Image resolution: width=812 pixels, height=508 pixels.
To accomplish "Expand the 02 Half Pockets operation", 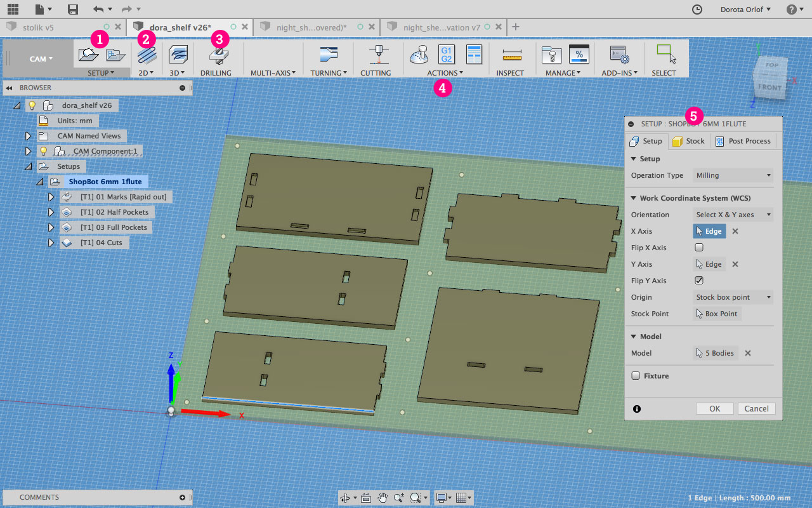I will [51, 212].
